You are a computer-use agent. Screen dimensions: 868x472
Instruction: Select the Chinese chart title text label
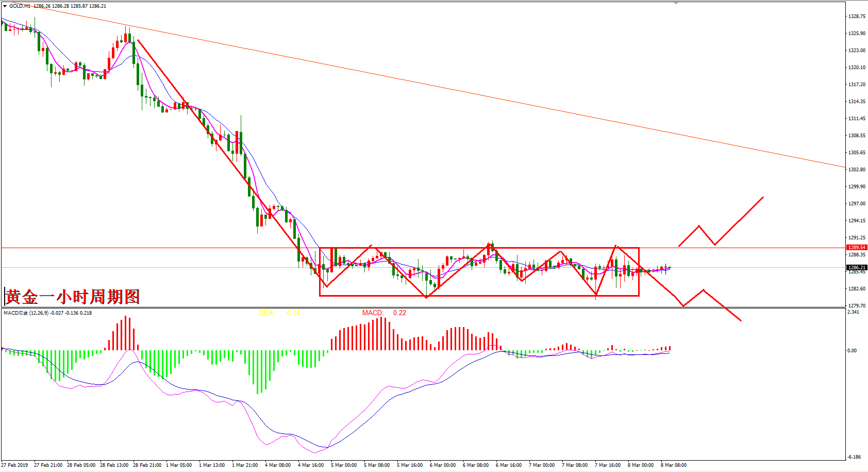coord(73,297)
